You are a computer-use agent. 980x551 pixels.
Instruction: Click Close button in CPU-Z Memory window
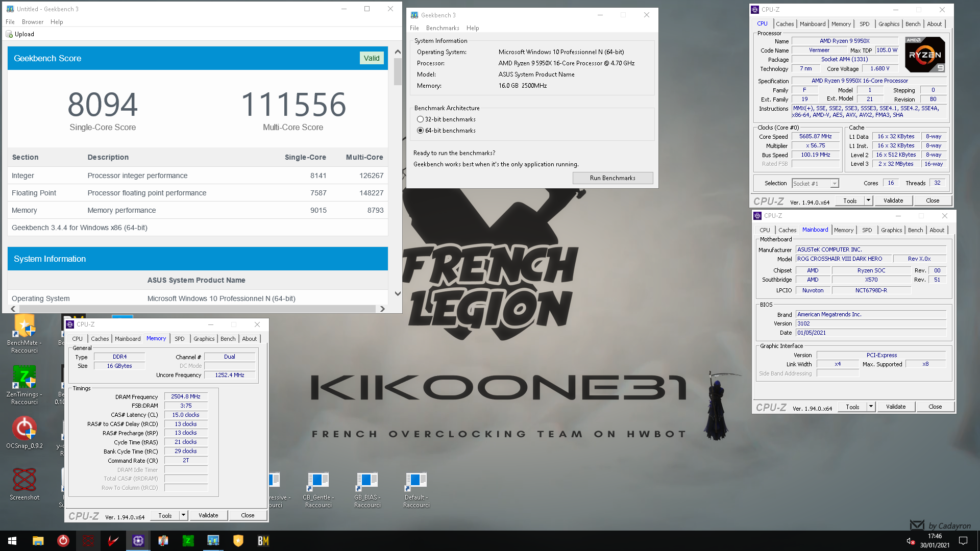point(248,515)
